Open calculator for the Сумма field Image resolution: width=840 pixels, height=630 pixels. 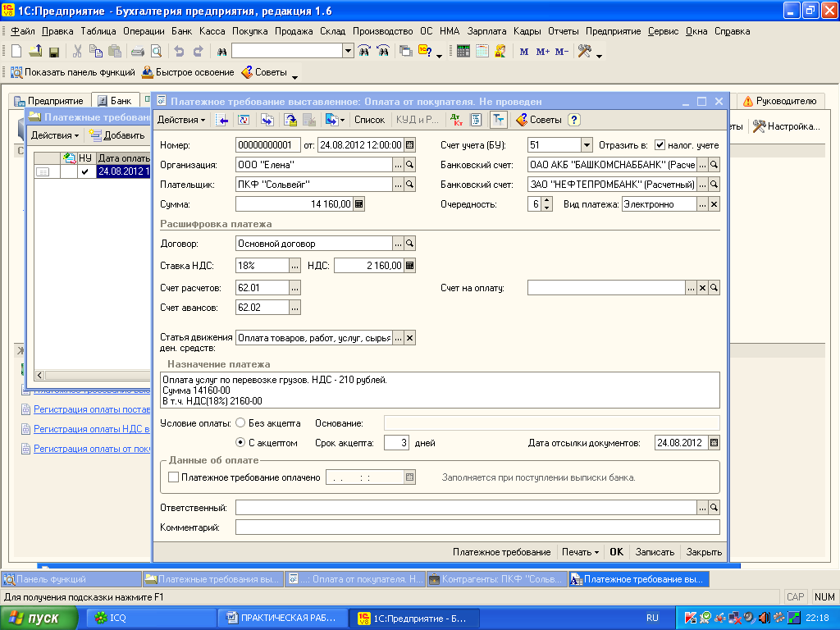click(x=359, y=204)
